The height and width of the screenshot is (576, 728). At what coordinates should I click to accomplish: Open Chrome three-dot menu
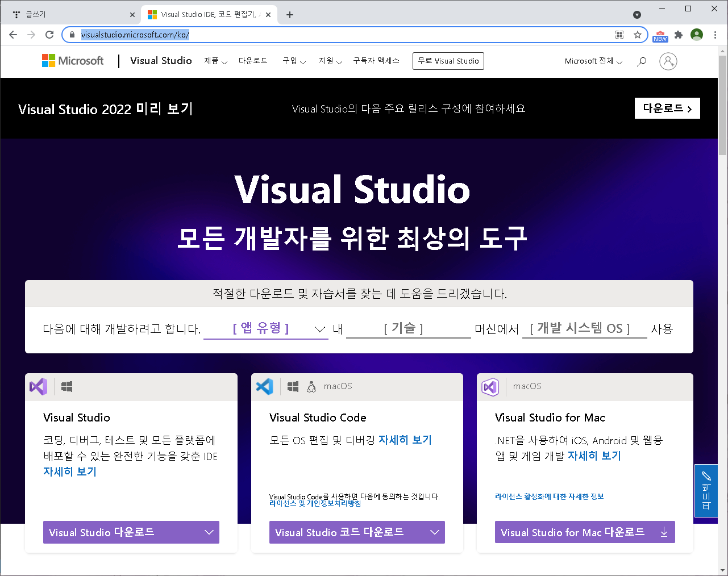(x=715, y=35)
